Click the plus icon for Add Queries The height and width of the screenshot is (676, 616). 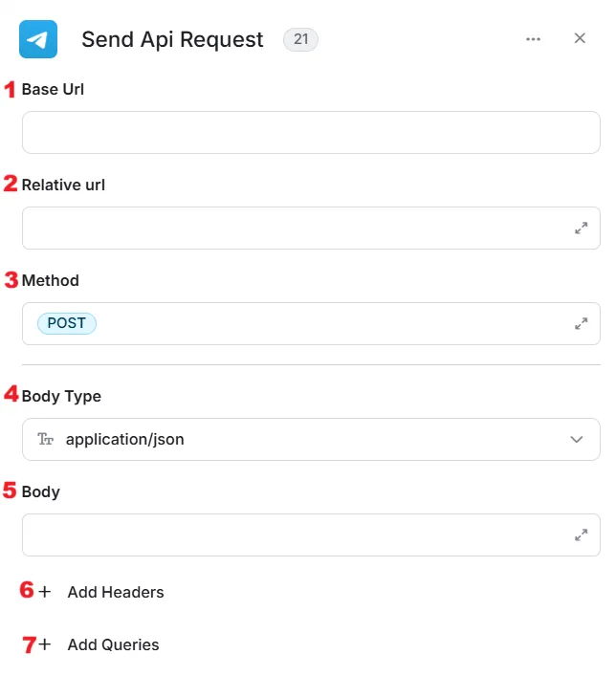(x=44, y=644)
